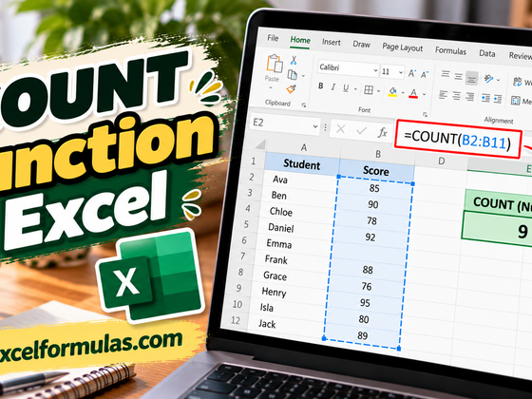Viewport: 532px width, 399px height.
Task: Select row 1 header
Action: click(253, 161)
